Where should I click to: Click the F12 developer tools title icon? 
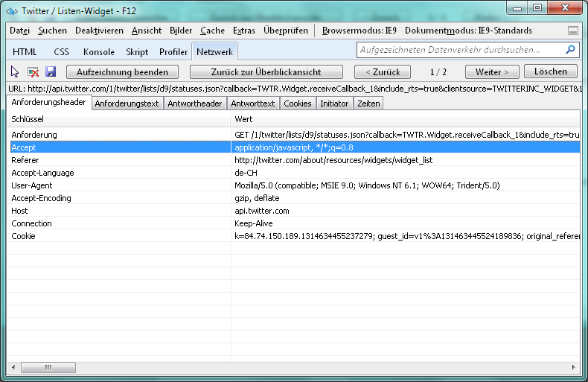(x=12, y=11)
